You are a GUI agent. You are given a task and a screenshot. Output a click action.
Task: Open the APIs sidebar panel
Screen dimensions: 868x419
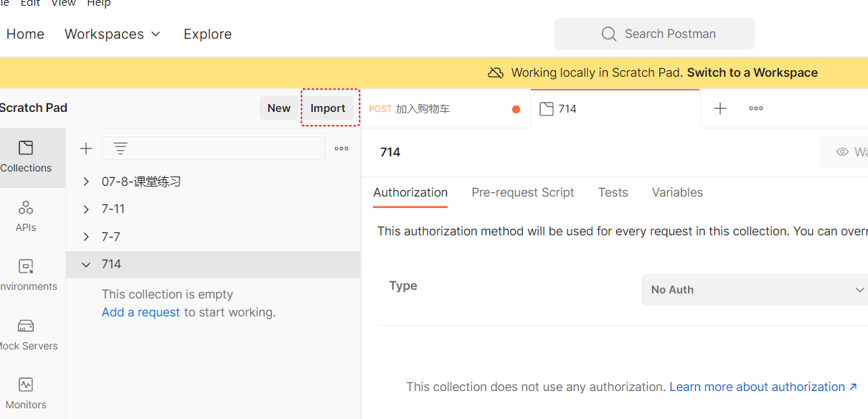27,216
